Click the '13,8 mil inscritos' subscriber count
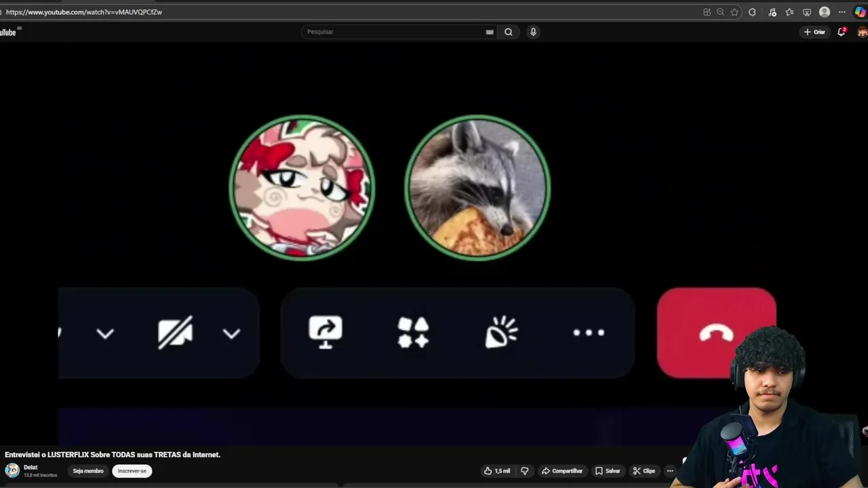Viewport: 868px width, 488px height. [x=41, y=475]
